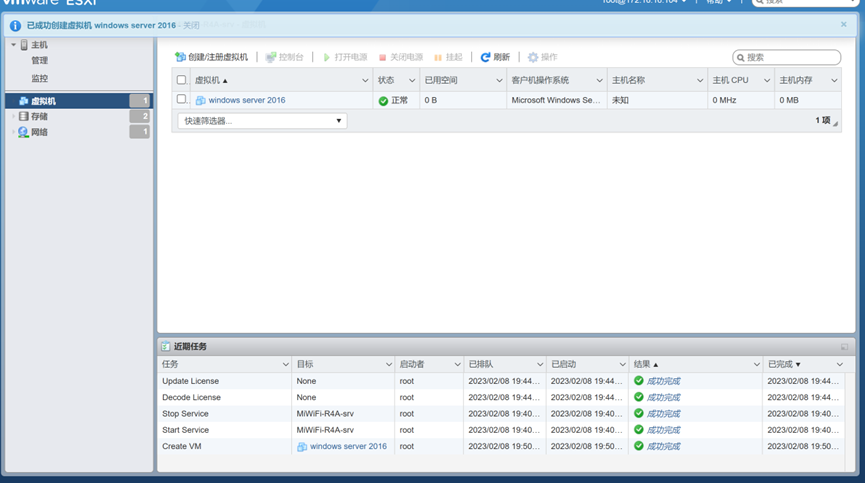Minimize the Recent Tasks panel icon
The height and width of the screenshot is (483, 865).
coord(844,347)
